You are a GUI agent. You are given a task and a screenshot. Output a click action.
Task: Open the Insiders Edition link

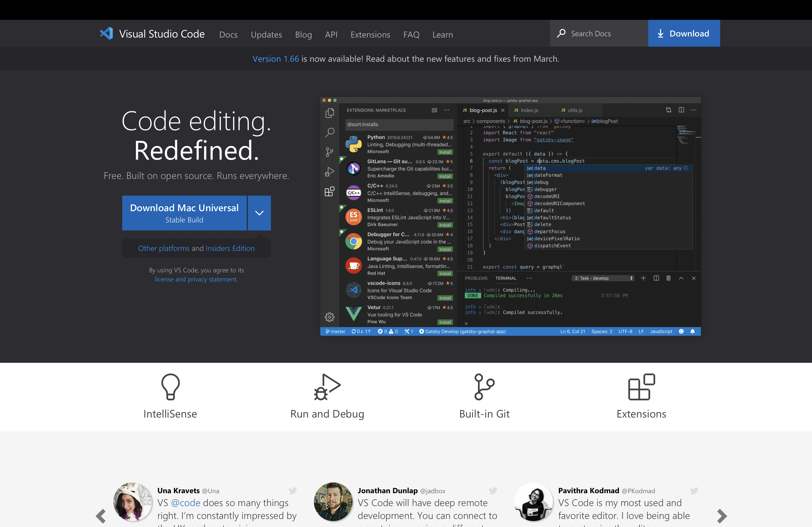click(x=230, y=248)
